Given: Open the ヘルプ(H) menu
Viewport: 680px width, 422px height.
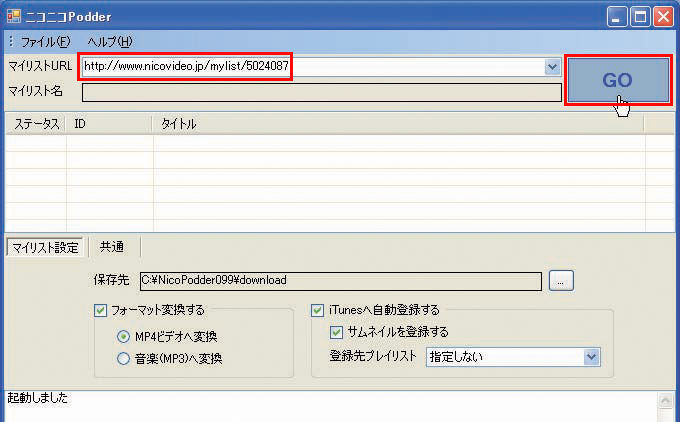Looking at the screenshot, I should (110, 42).
